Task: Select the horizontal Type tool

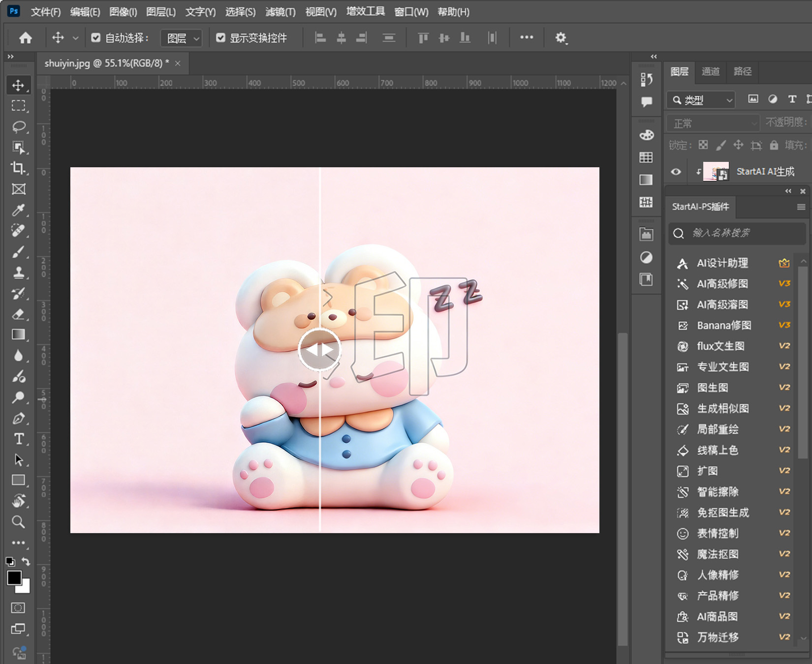Action: click(19, 439)
